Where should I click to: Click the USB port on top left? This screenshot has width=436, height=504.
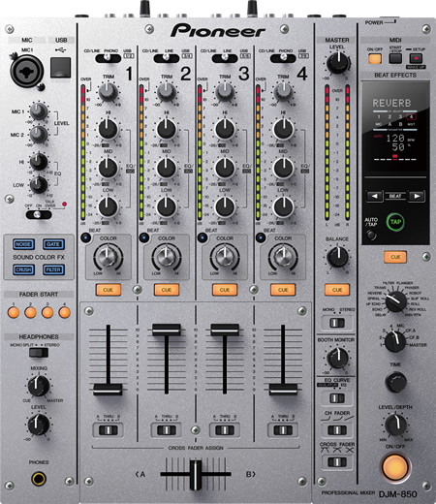click(60, 68)
